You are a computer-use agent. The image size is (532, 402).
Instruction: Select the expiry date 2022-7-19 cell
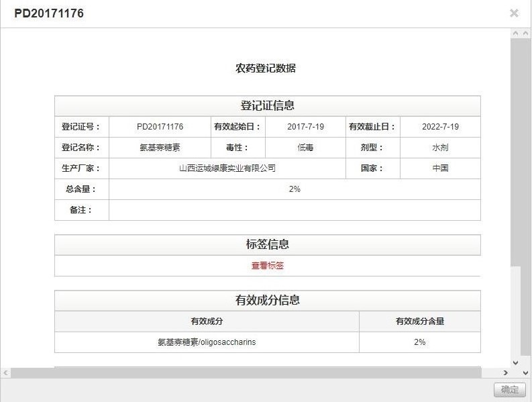440,127
